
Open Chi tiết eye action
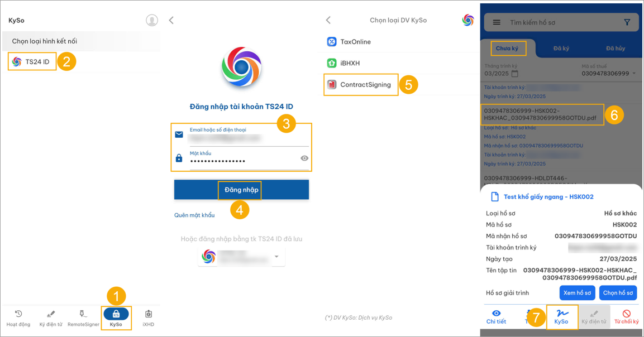(x=496, y=317)
